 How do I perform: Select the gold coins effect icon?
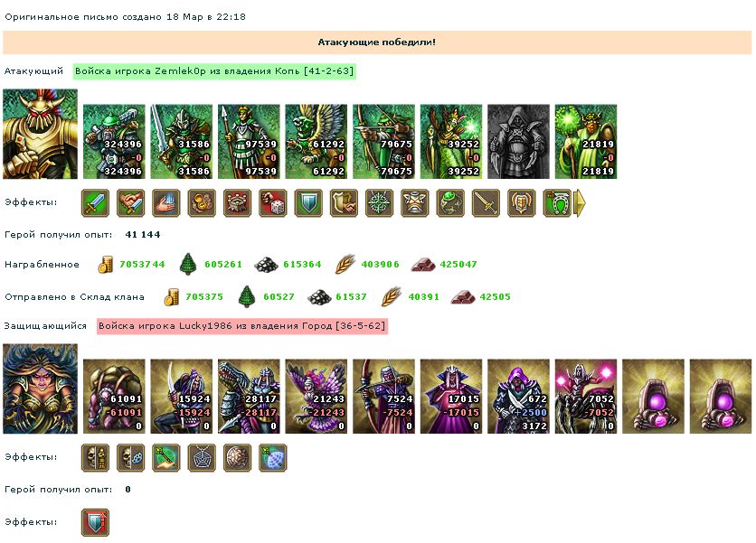pos(202,203)
